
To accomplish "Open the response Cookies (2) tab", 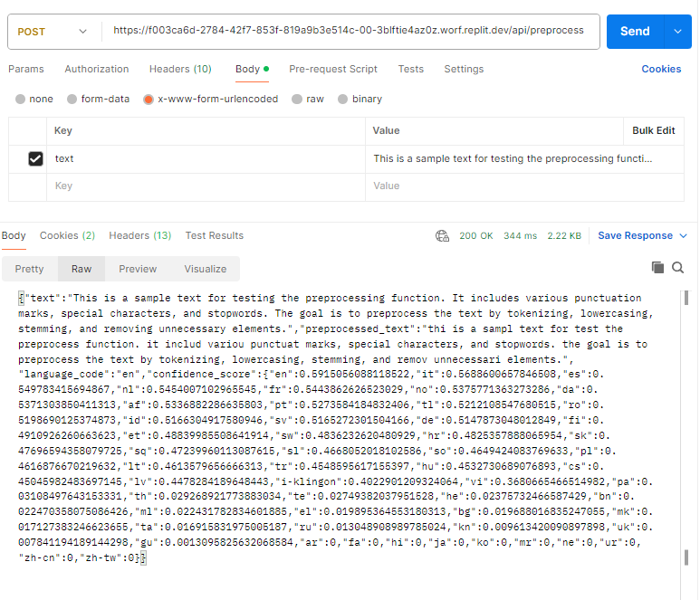I will point(67,235).
